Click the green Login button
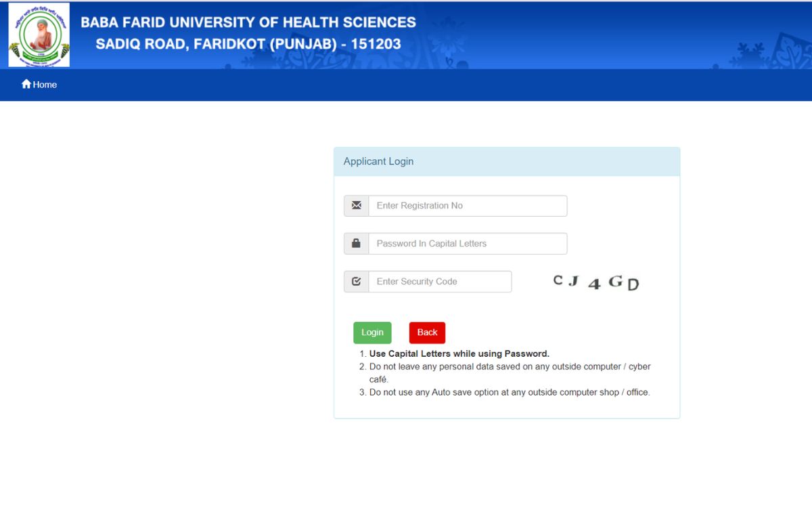 click(372, 332)
